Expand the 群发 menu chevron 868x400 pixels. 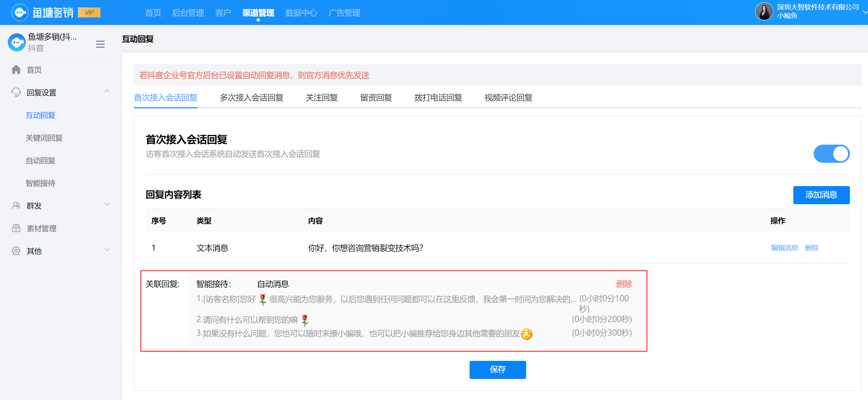107,204
